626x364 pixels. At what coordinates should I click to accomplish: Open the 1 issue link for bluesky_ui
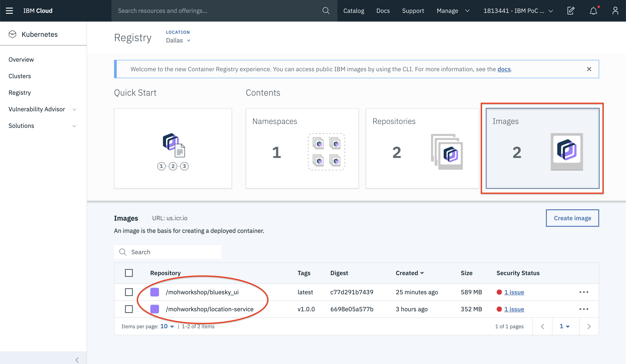[514, 292]
